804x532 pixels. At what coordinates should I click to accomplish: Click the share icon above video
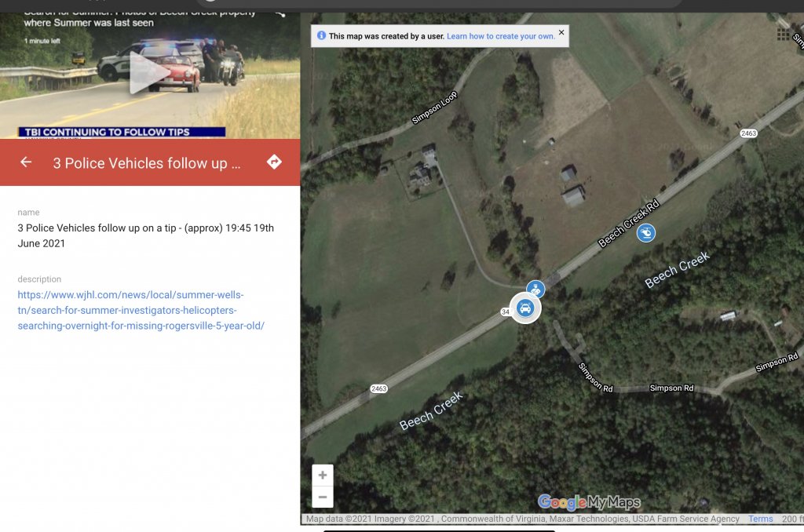[280, 14]
